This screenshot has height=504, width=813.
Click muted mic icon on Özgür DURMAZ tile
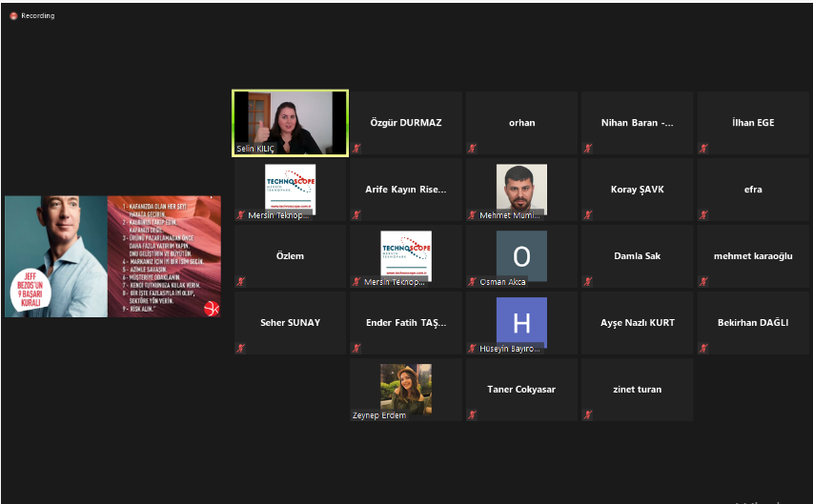point(356,149)
